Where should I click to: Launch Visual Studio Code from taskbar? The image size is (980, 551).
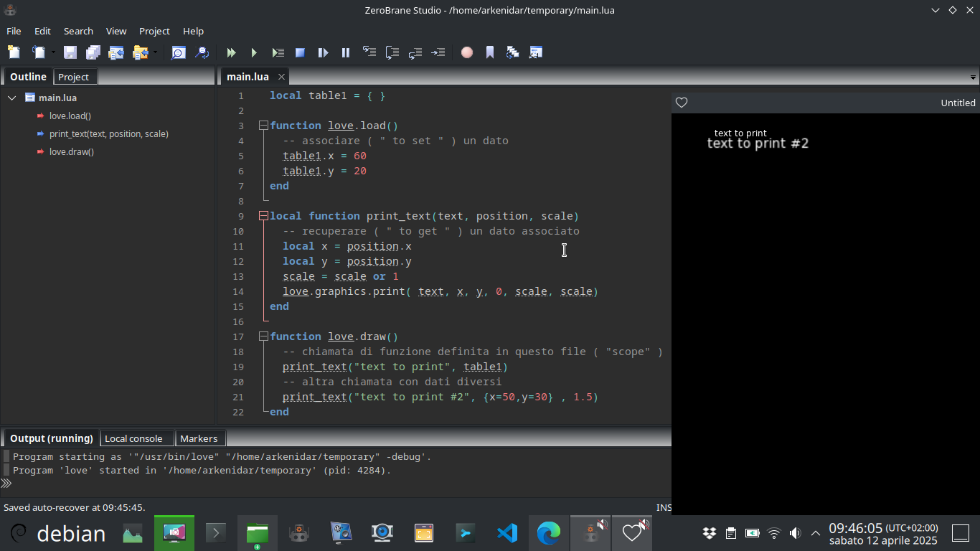point(507,533)
